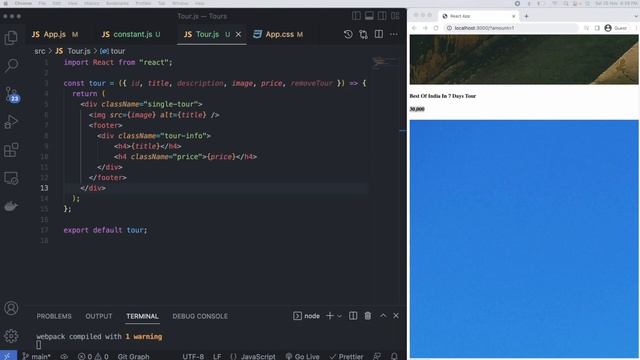Open the Manage gear icon
The width and height of the screenshot is (640, 360).
11,336
